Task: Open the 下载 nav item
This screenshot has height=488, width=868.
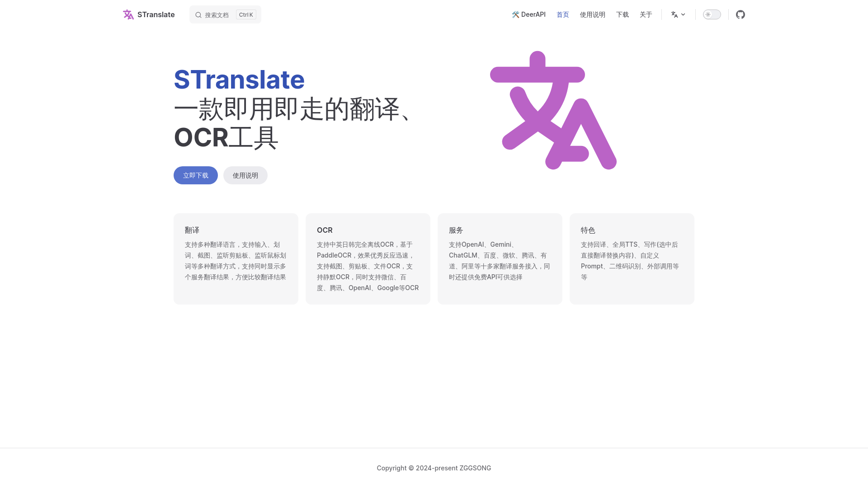Action: tap(623, 14)
